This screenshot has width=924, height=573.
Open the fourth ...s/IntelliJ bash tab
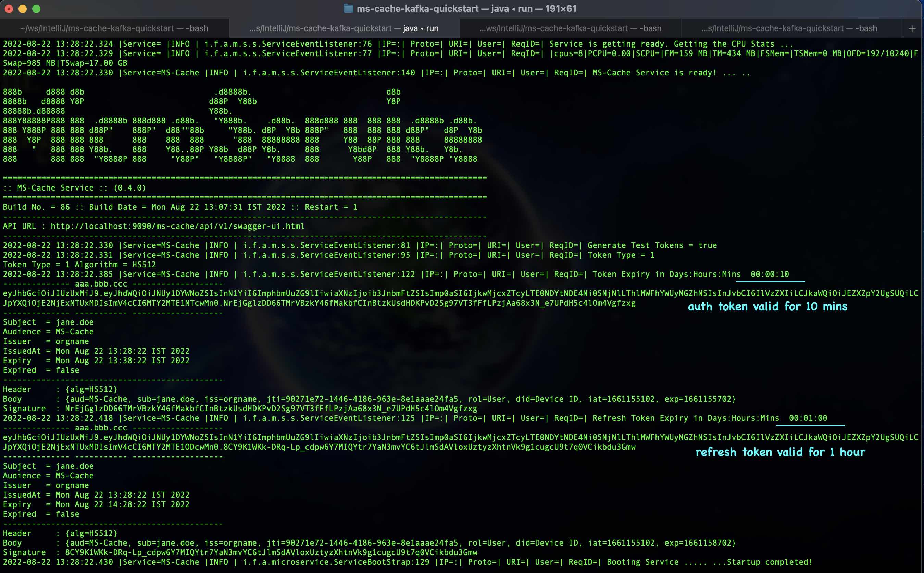point(789,28)
